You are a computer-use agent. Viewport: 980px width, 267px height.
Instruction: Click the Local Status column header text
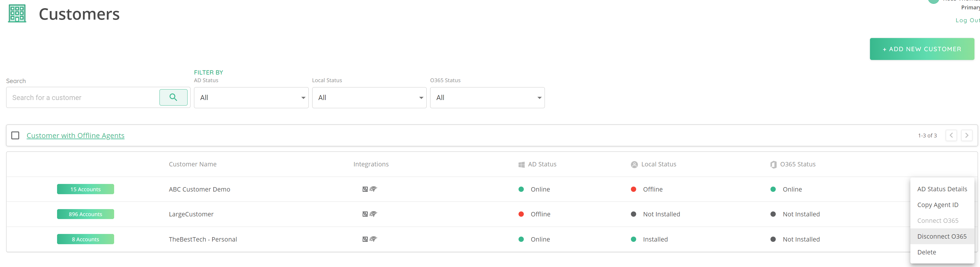click(658, 164)
